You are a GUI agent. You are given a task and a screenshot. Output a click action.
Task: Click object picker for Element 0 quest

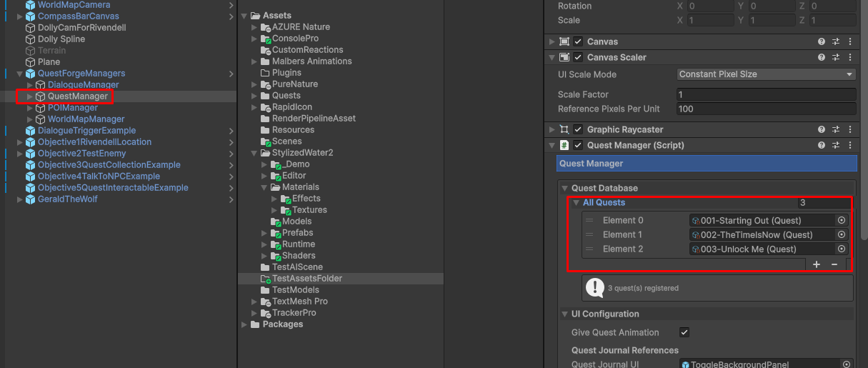841,221
